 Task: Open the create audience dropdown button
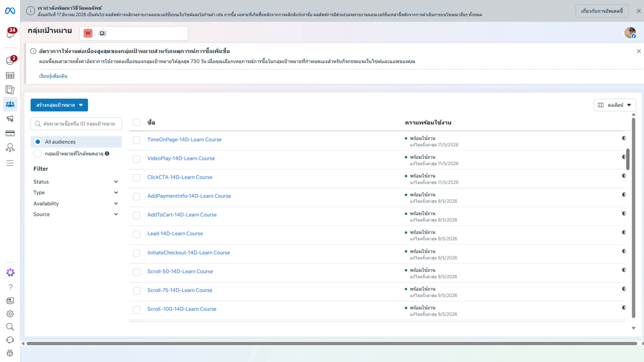coord(59,105)
